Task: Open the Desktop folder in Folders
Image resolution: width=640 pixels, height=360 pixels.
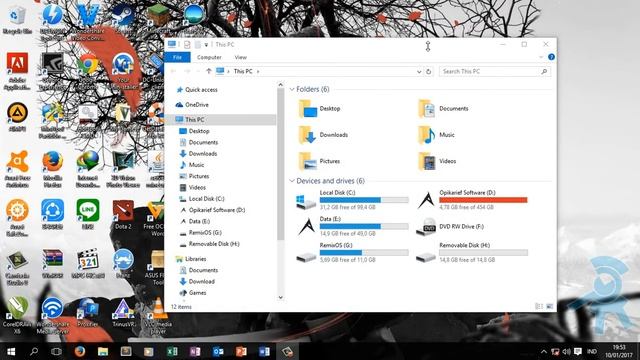Action: (x=320, y=109)
